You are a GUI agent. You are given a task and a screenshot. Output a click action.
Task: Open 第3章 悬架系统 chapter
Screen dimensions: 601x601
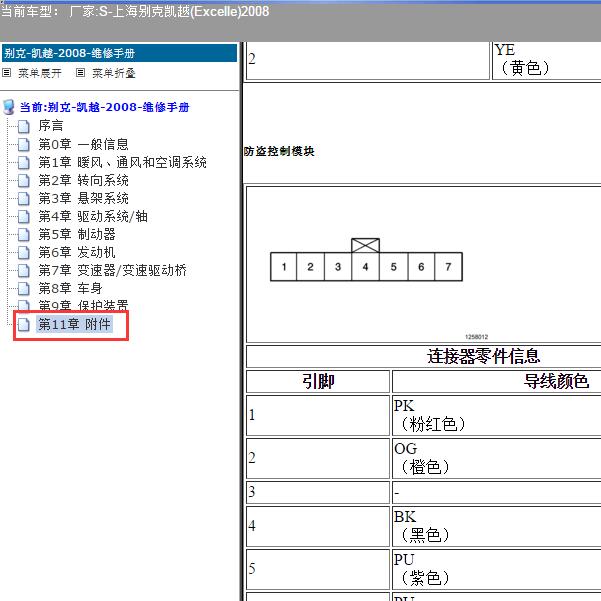coord(83,198)
